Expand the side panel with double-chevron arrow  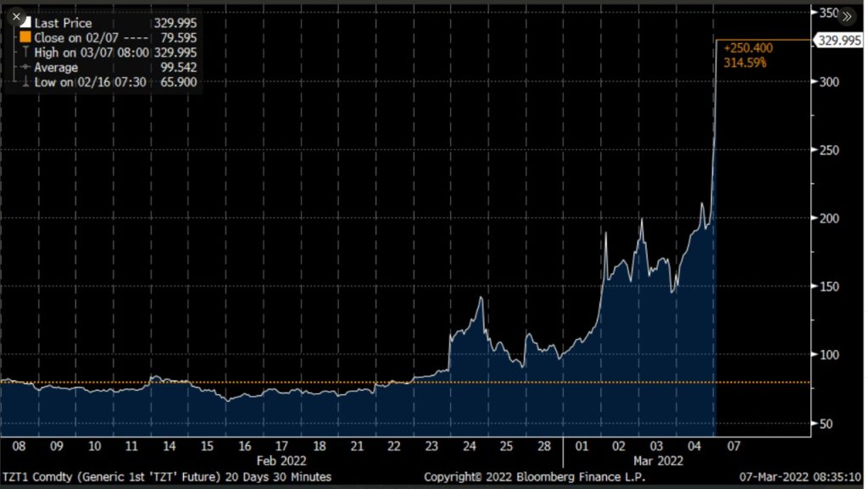pos(847,17)
